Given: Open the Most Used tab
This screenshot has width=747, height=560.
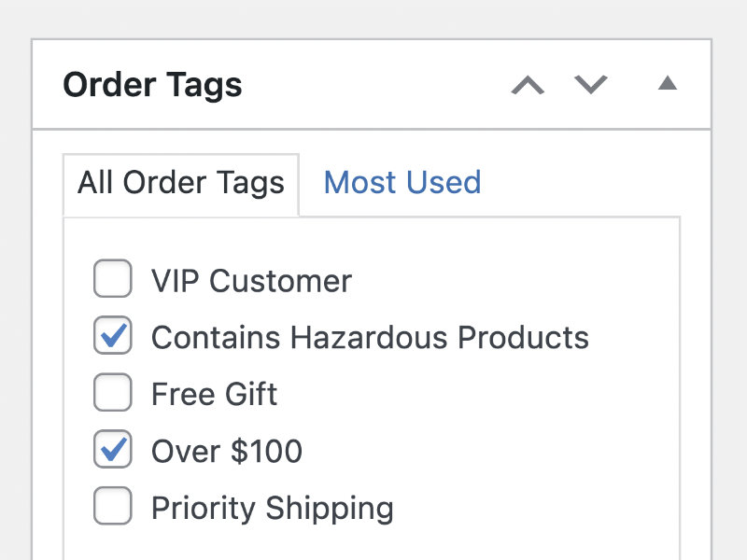Looking at the screenshot, I should coord(402,182).
